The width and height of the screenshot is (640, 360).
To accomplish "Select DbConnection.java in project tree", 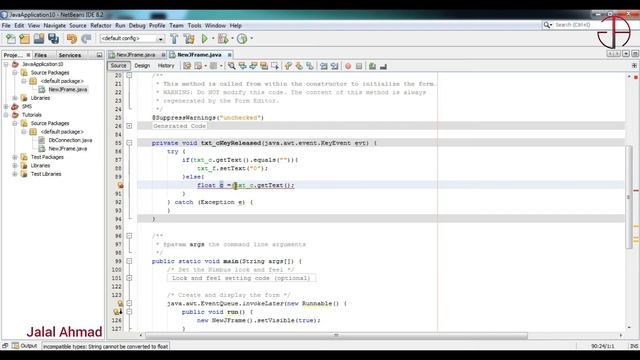I will tap(70, 140).
